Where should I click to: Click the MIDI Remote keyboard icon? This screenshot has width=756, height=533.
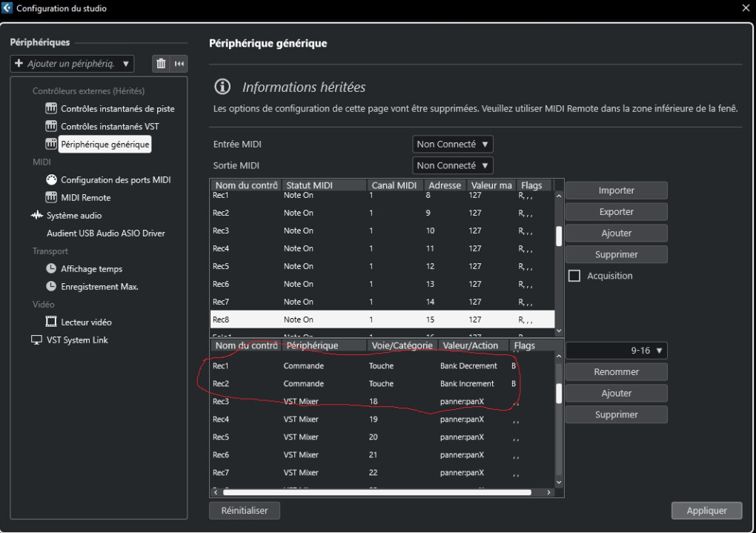coord(51,198)
